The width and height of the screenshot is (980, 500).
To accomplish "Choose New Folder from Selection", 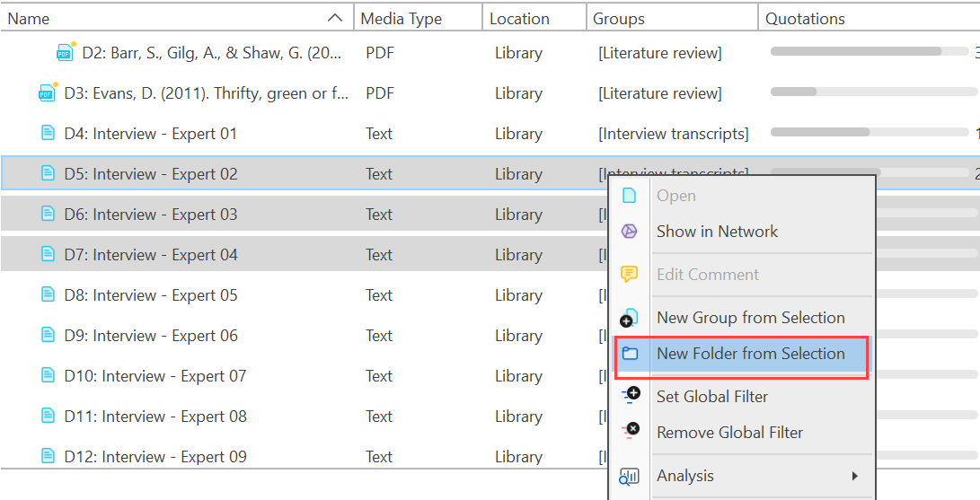I will pyautogui.click(x=750, y=354).
